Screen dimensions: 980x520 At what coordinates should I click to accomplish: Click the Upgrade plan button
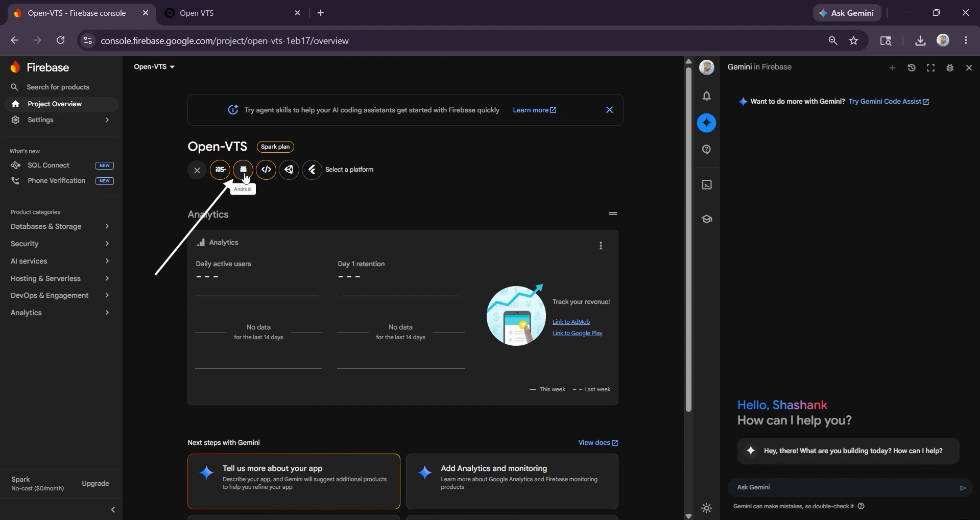pos(95,484)
